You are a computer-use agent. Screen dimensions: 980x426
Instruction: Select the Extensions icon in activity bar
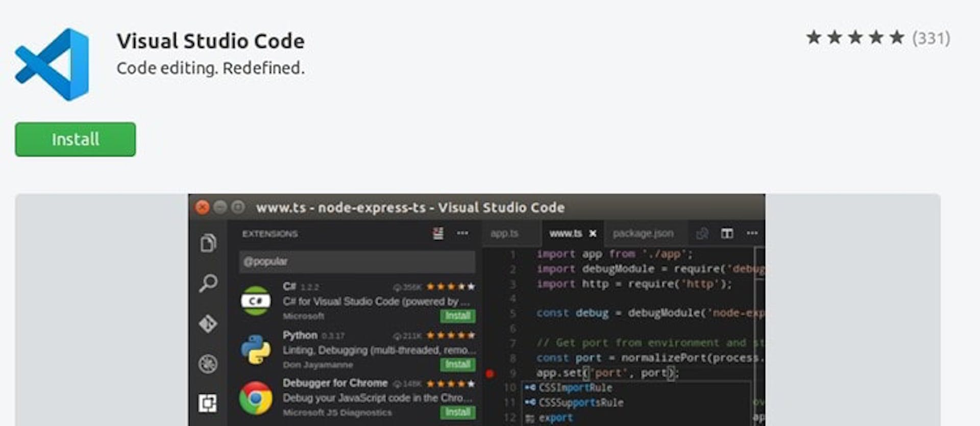pos(208,403)
